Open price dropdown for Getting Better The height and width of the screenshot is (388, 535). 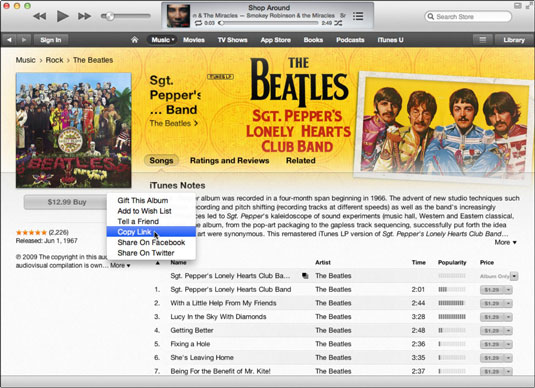pyautogui.click(x=508, y=331)
